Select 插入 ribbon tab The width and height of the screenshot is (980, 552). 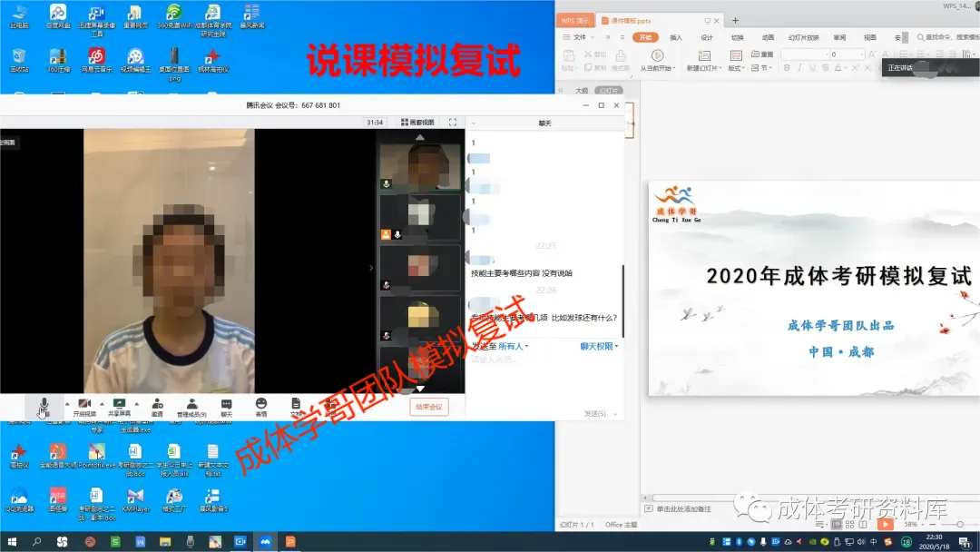tap(676, 37)
